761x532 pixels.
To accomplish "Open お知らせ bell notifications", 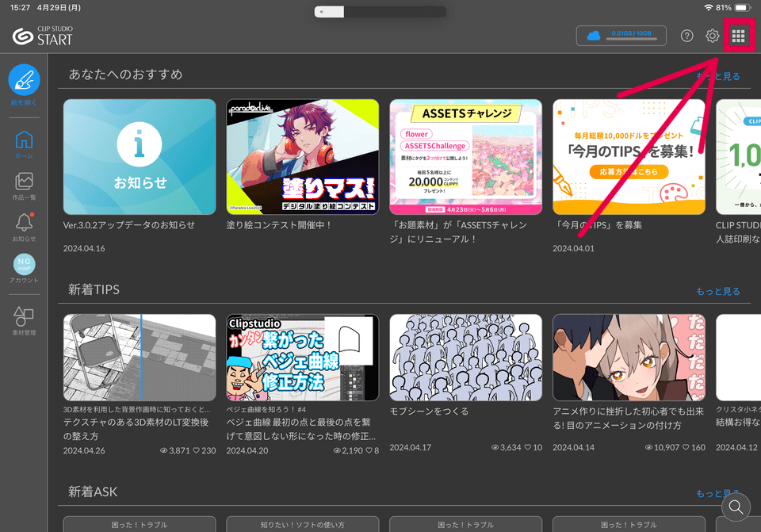I will (24, 227).
